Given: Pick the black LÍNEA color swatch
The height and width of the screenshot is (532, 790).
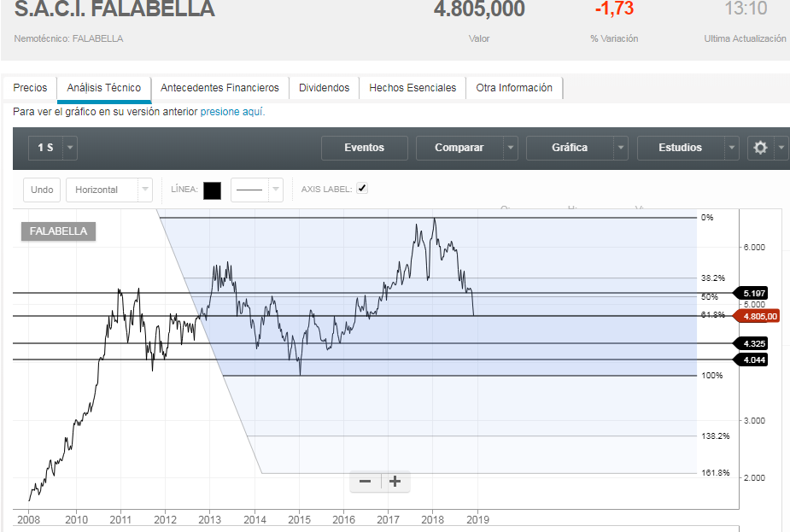Looking at the screenshot, I should pyautogui.click(x=212, y=190).
